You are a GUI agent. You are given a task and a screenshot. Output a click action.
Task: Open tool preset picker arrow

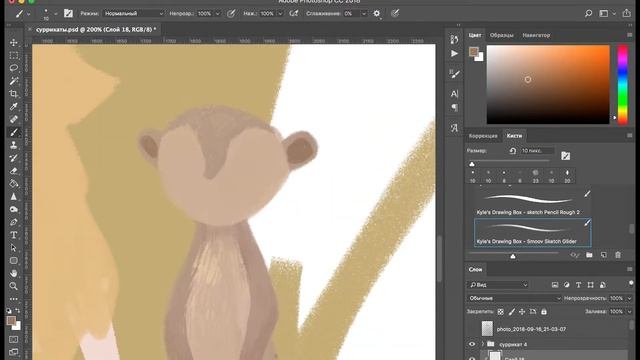tap(29, 14)
